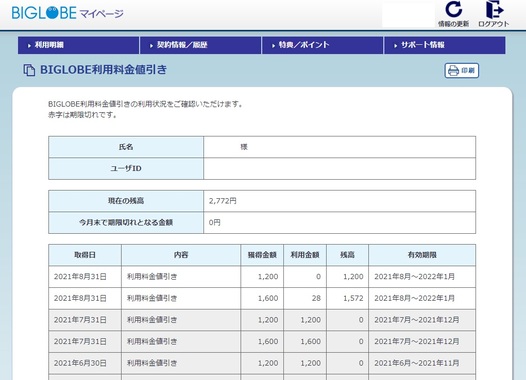Click the printer icon in 印刷 button

pyautogui.click(x=453, y=70)
